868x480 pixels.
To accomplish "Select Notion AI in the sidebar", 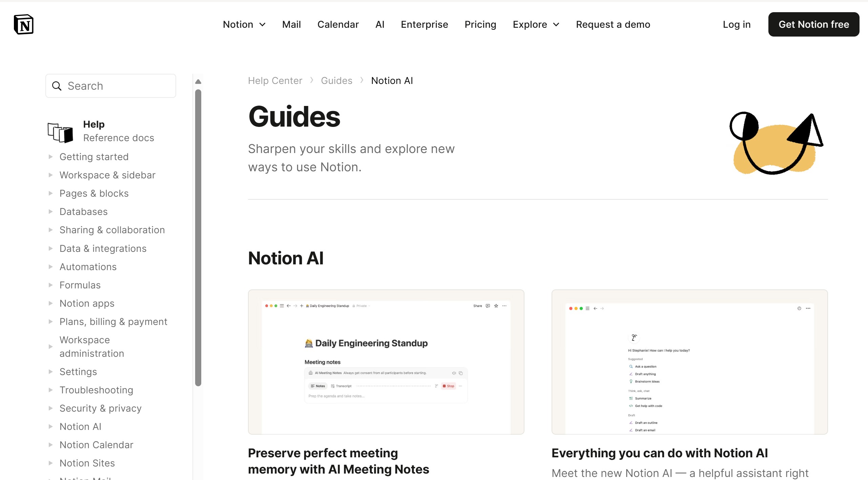I will tap(80, 427).
